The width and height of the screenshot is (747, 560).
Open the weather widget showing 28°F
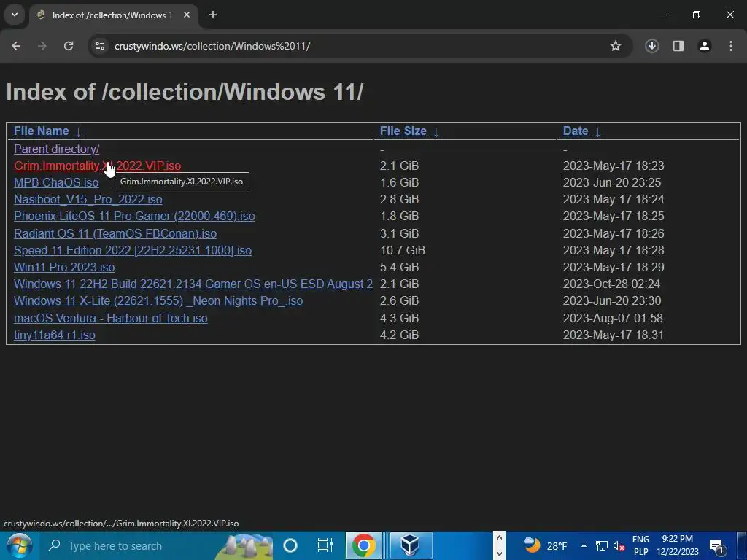pyautogui.click(x=544, y=545)
